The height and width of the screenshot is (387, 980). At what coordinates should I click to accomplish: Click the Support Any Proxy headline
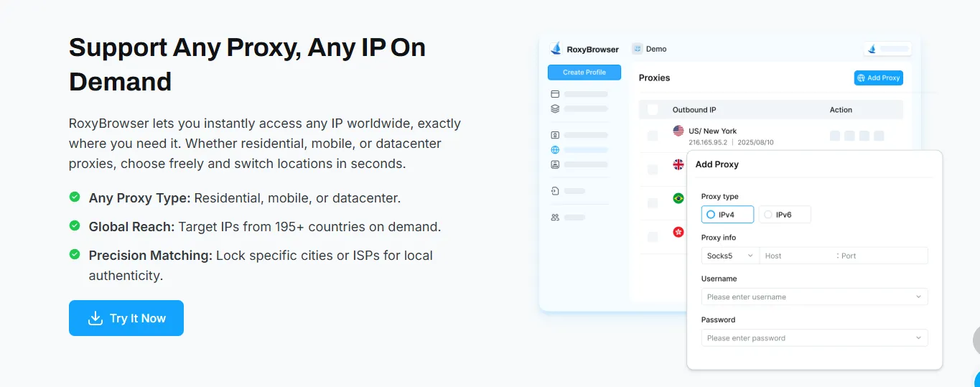(247, 64)
